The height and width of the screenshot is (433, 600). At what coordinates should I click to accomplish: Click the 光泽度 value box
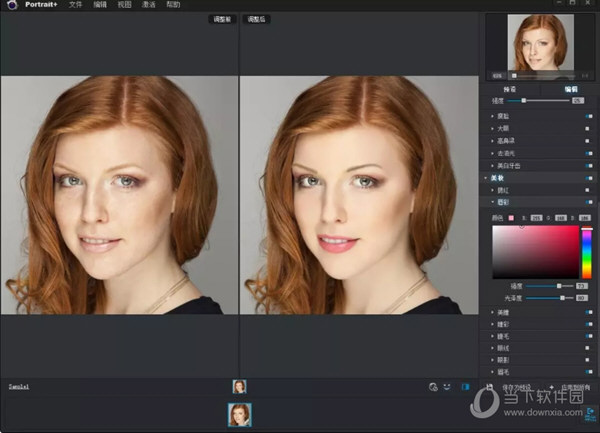coord(582,298)
